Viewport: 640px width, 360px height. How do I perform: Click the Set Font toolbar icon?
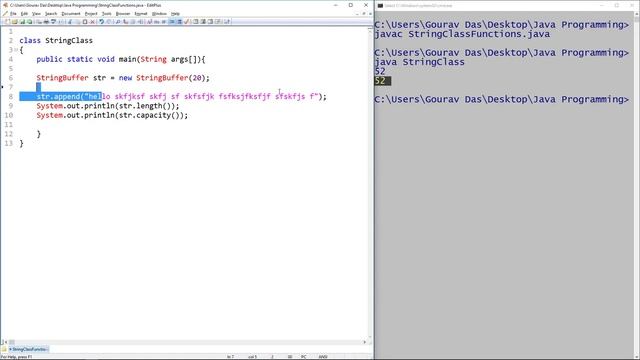pos(149,22)
